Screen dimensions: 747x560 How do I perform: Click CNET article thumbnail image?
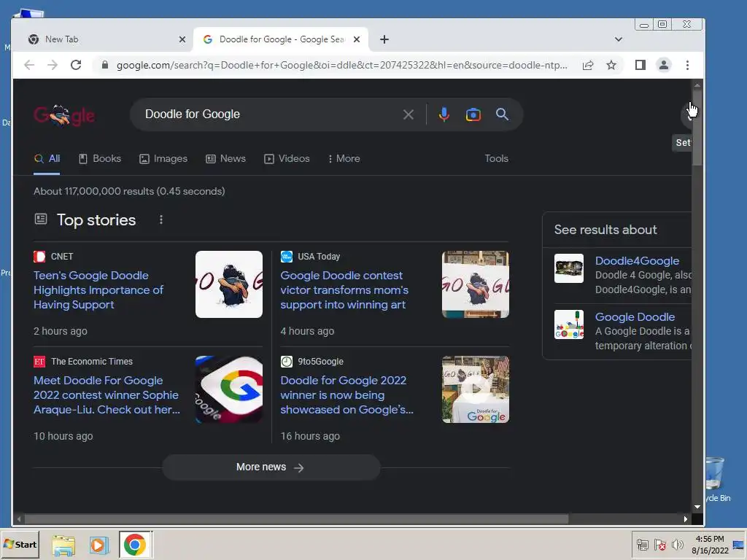[x=228, y=284]
